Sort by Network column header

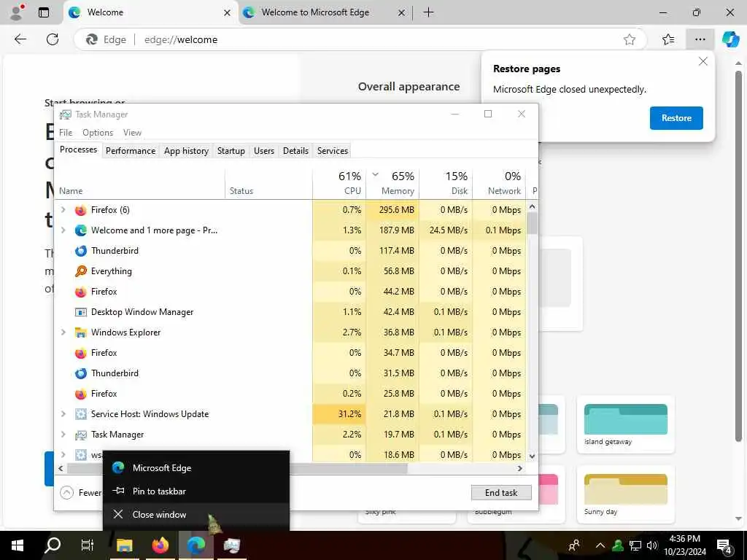[x=499, y=183]
